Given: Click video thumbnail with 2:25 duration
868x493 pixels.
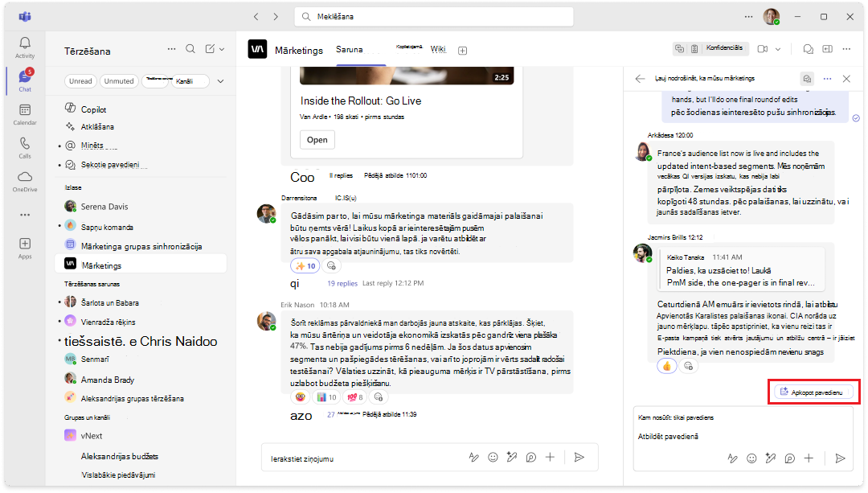Looking at the screenshot, I should (x=407, y=76).
